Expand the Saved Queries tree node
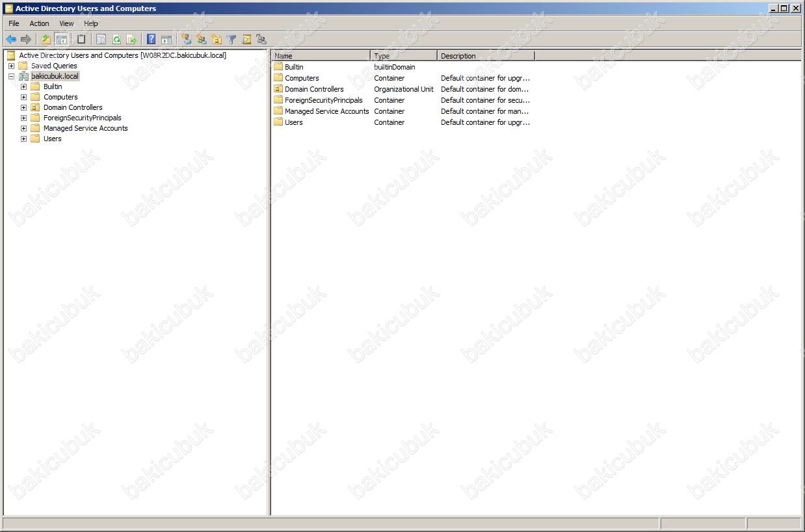Image resolution: width=805 pixels, height=532 pixels. [x=11, y=66]
